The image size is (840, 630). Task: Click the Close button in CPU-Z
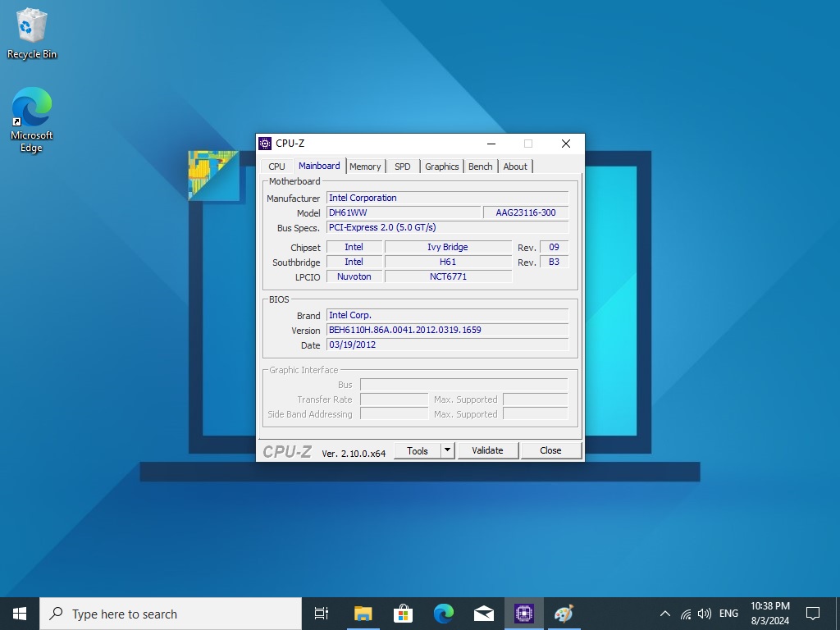550,450
